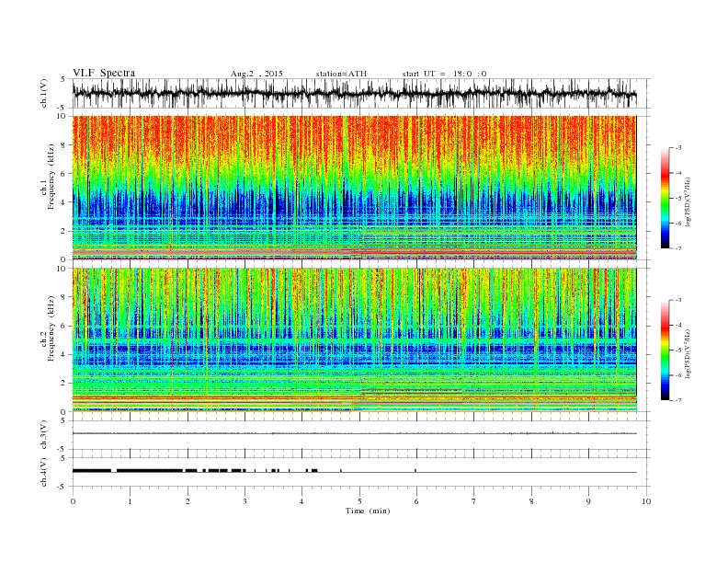Click the ch.1 spectrogram color scale bar
Image resolution: width=728 pixels, height=563 pixels.
point(665,198)
